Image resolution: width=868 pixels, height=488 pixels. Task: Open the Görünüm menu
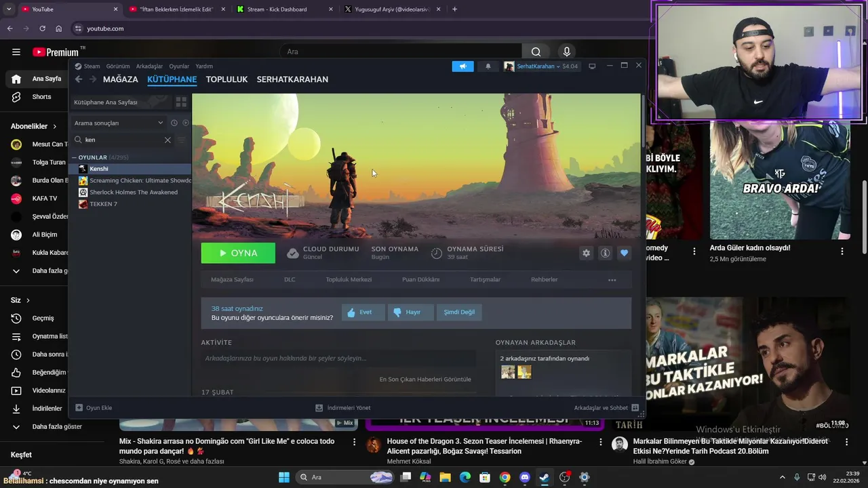pos(118,66)
